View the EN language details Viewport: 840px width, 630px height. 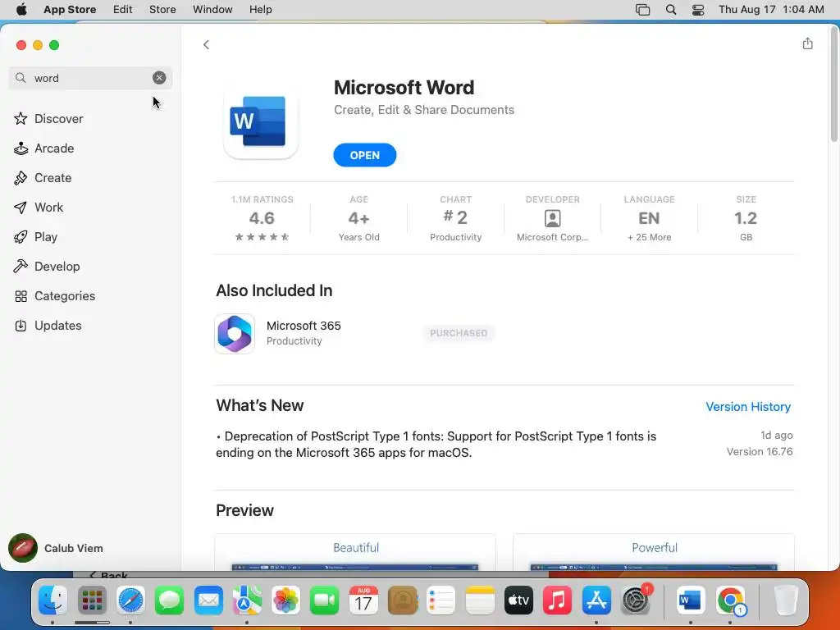point(650,218)
